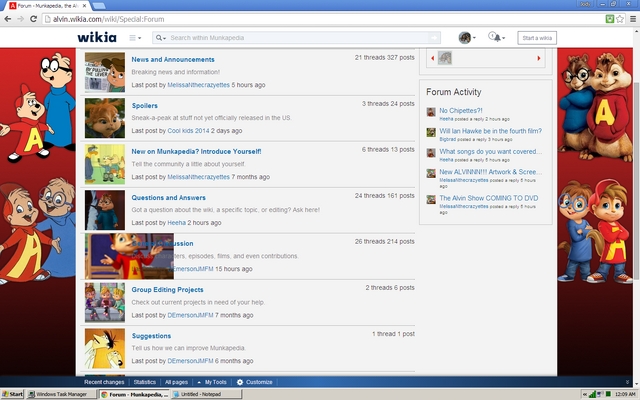This screenshot has height=400, width=640.
Task: Click the left red arrow in the carousel
Action: [432, 58]
